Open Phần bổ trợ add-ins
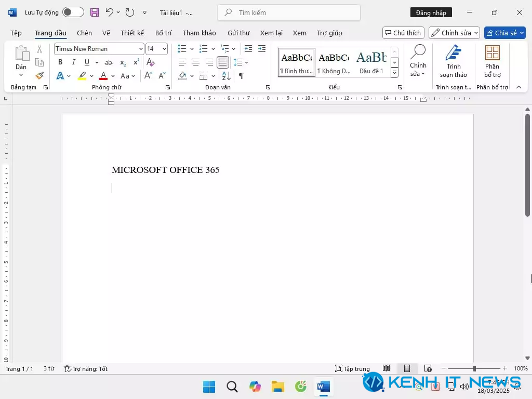 [x=493, y=61]
